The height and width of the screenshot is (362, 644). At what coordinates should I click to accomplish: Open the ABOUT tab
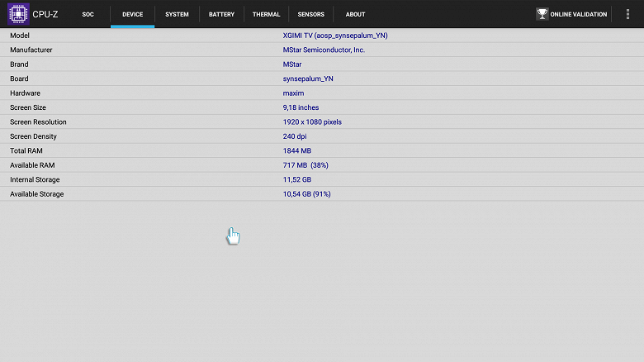click(355, 14)
